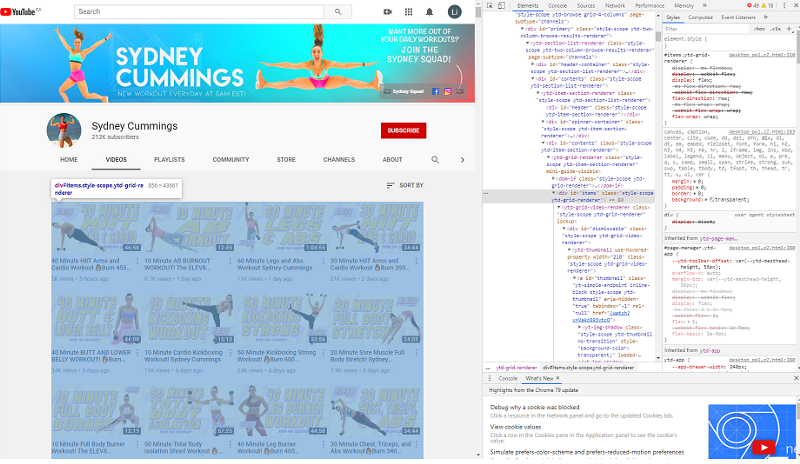This screenshot has width=800, height=464.
Task: Click the yellow warning count indicator
Action: (x=768, y=6)
